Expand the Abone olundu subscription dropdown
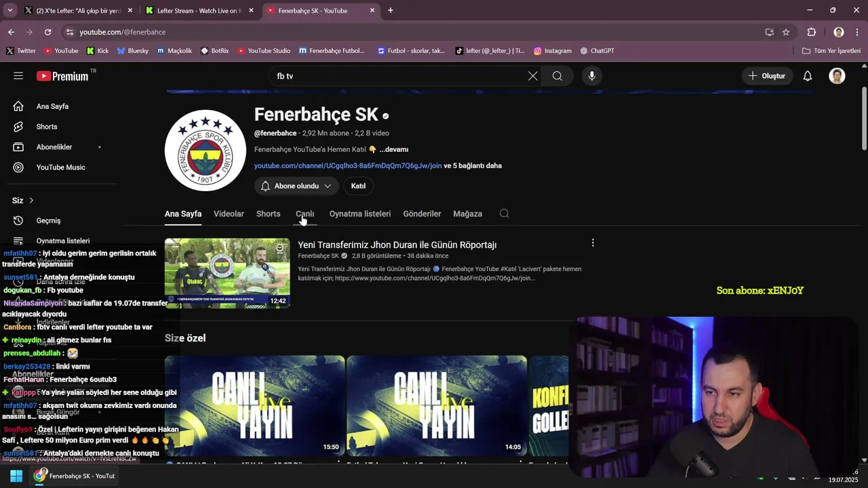The width and height of the screenshot is (868, 488). 296,186
